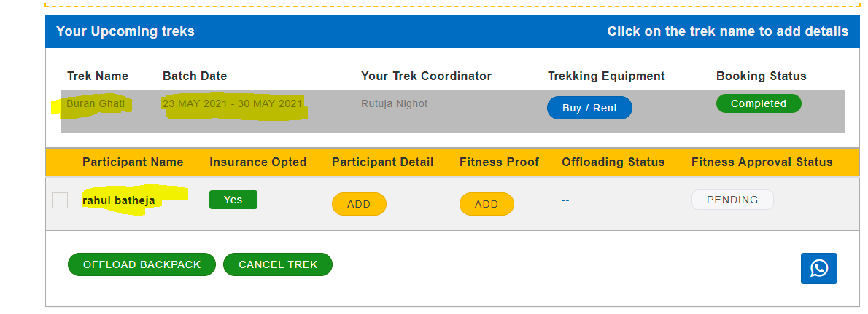Click coordinator name Rutuja Nighot

click(394, 103)
